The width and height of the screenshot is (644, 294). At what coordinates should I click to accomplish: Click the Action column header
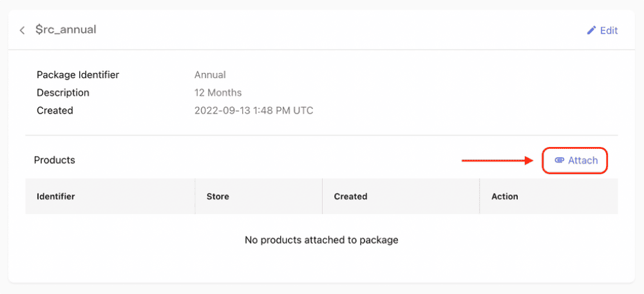[504, 196]
